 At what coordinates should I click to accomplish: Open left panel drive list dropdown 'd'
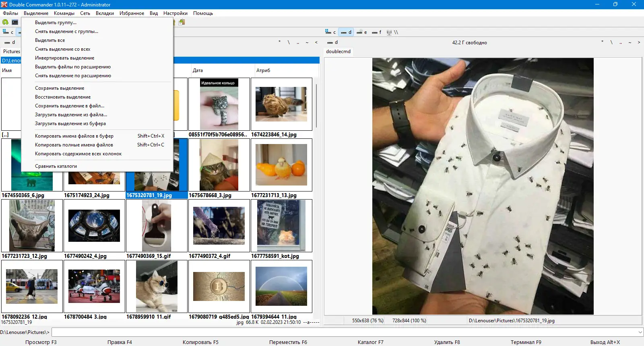[10, 42]
